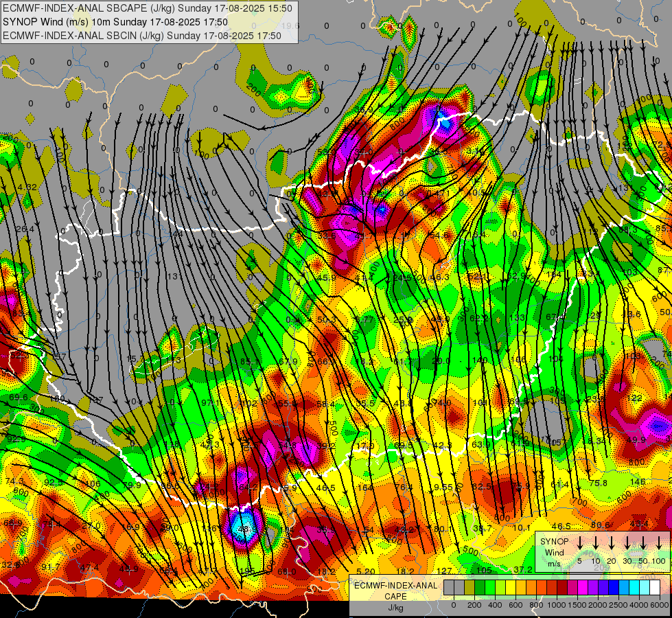Click the '2500' tick label on color bar
Screen dimensions: 672x618
618,605
